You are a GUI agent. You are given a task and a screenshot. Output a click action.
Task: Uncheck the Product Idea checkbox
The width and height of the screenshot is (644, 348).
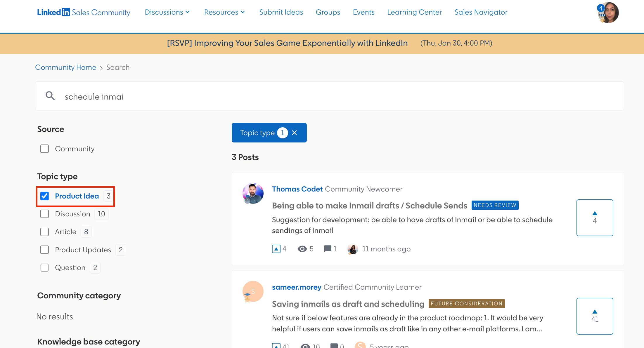(44, 196)
